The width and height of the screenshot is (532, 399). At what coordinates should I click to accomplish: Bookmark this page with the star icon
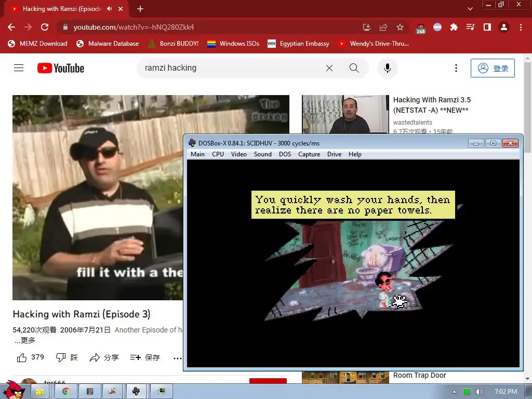[x=400, y=27]
